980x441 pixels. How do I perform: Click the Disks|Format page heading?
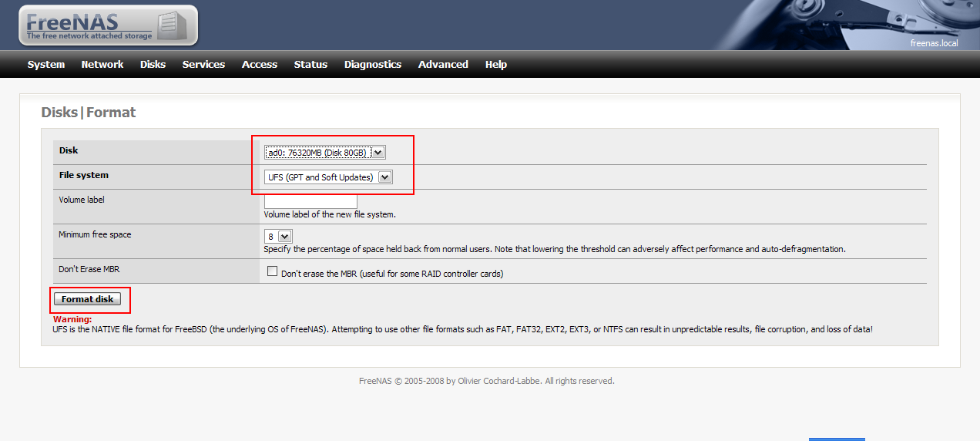[89, 113]
